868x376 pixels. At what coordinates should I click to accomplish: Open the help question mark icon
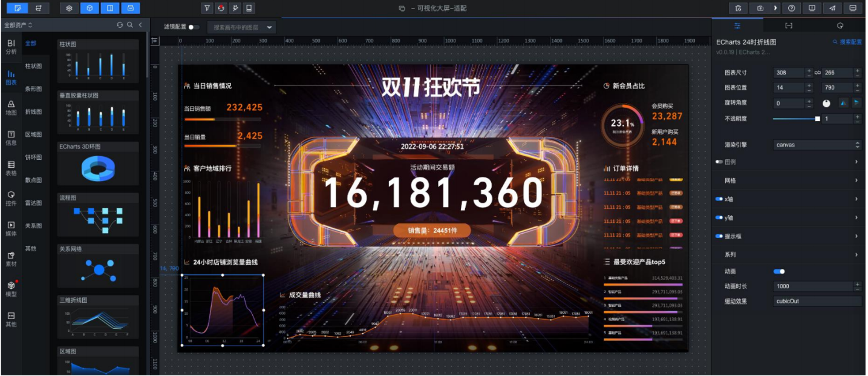pos(792,8)
